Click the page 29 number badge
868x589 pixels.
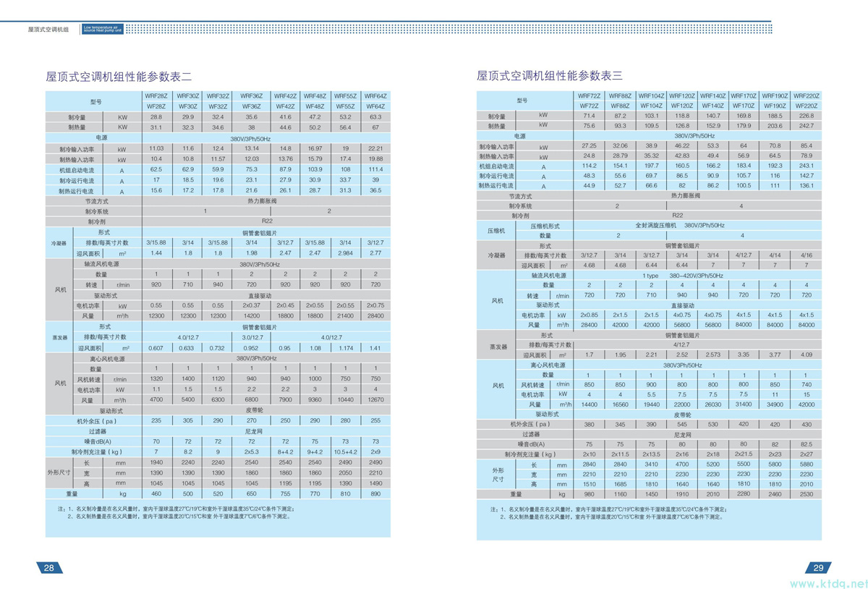pyautogui.click(x=817, y=568)
